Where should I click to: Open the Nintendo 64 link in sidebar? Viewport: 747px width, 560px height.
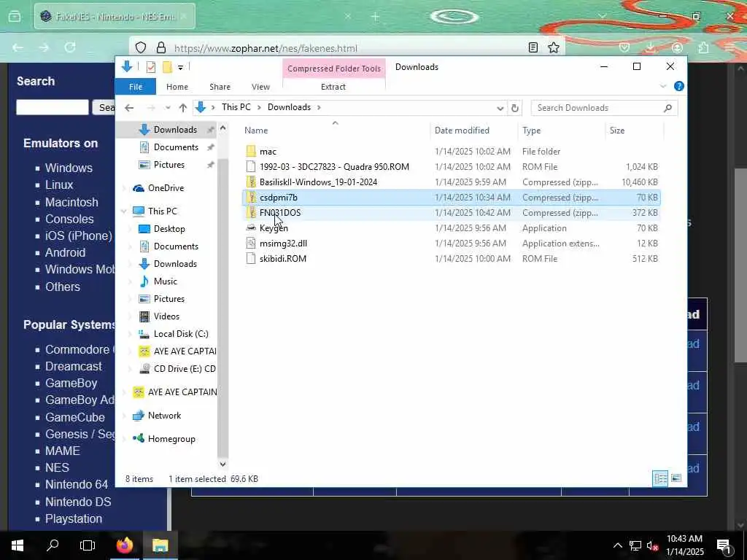coord(76,485)
